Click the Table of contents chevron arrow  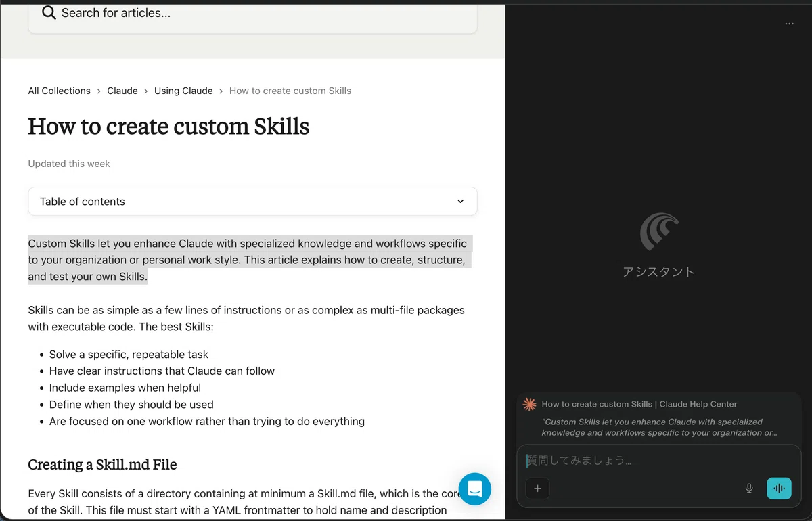[x=460, y=202]
